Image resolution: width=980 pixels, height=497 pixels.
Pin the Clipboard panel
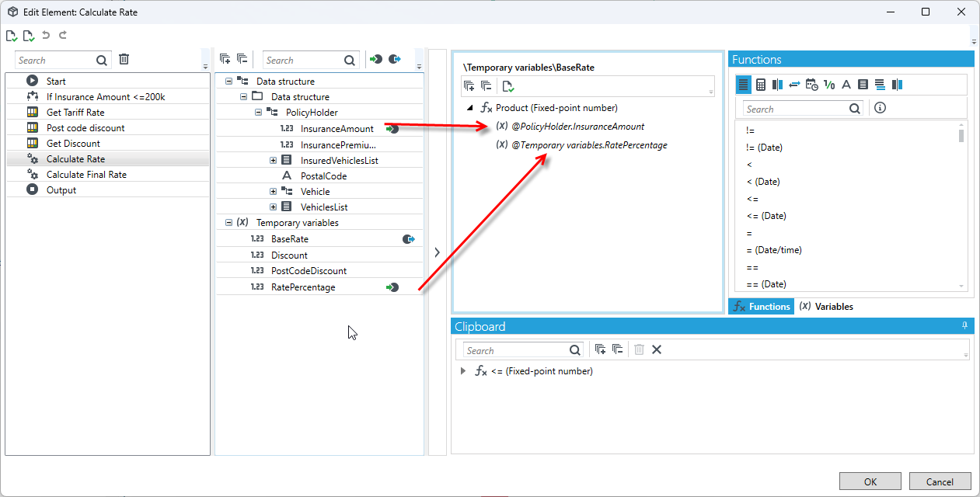(x=965, y=327)
